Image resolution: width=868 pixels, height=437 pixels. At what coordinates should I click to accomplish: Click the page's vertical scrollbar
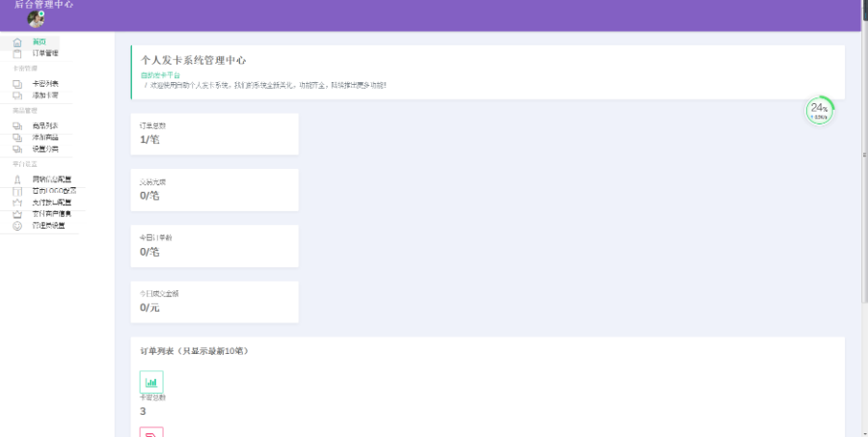[x=865, y=218]
